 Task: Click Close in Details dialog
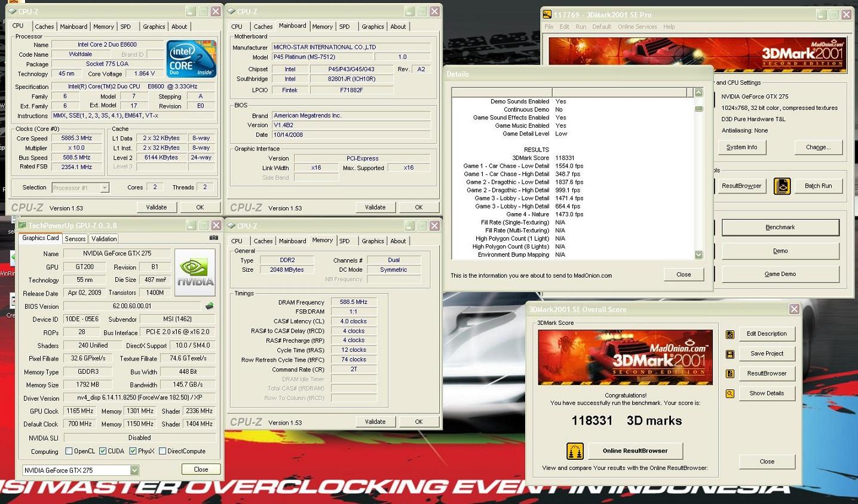point(684,275)
